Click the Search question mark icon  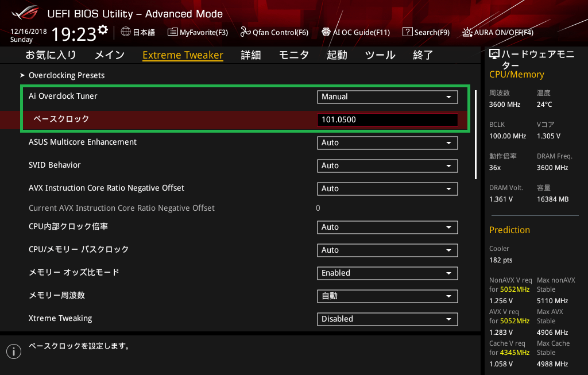[407, 32]
